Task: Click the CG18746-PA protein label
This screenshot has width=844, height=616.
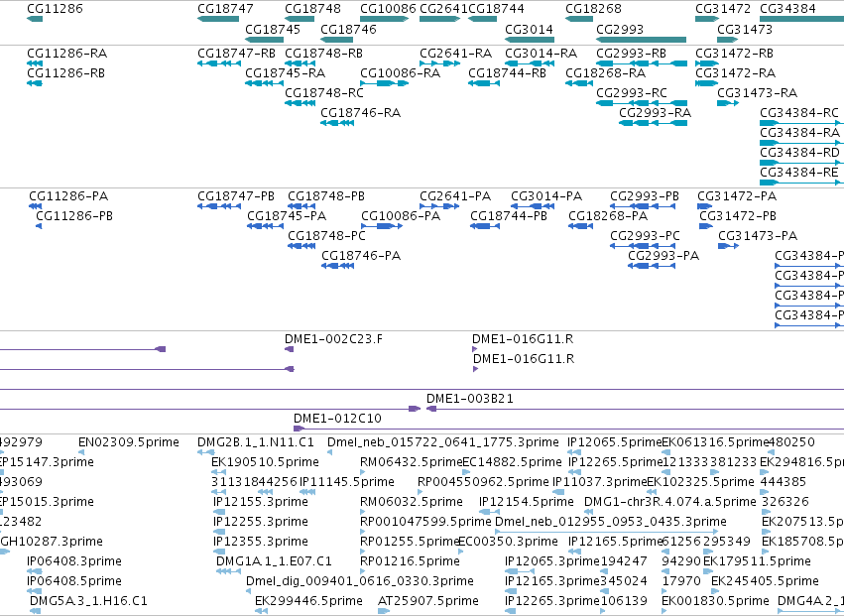Action: (361, 255)
